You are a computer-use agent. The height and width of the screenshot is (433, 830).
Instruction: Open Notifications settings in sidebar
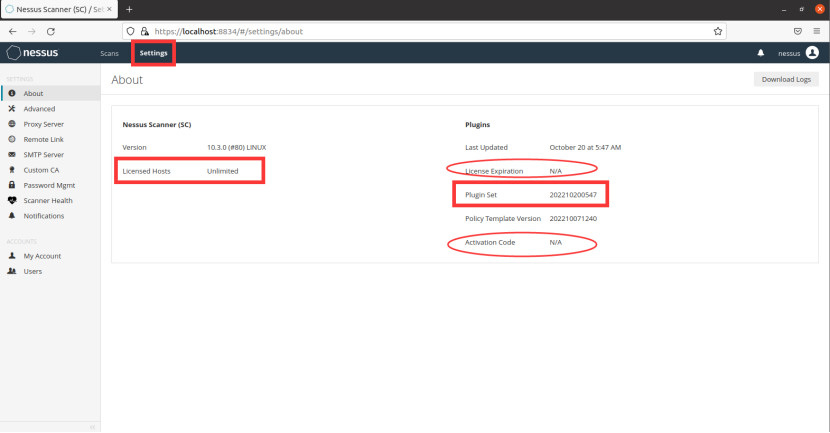tap(50, 216)
